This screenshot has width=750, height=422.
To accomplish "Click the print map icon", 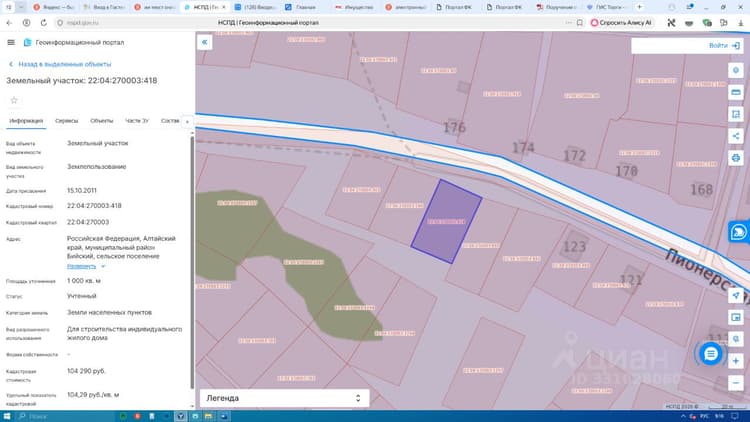I will [736, 158].
